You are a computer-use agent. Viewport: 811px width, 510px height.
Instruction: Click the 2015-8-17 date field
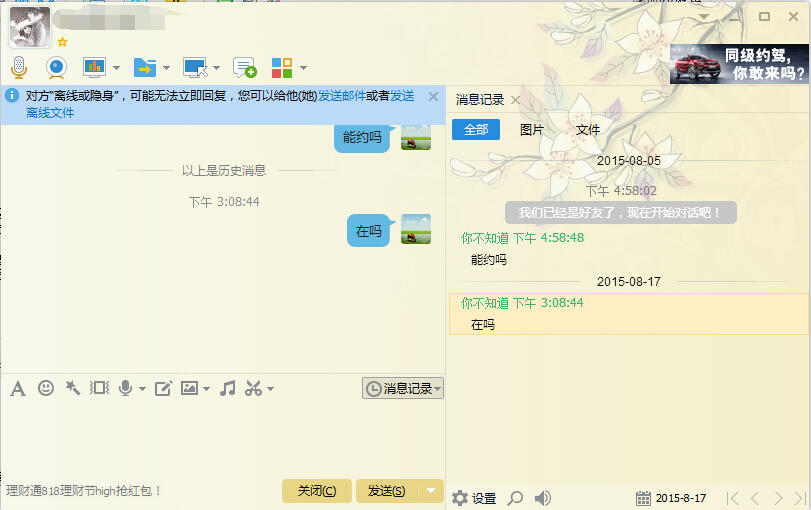click(681, 498)
